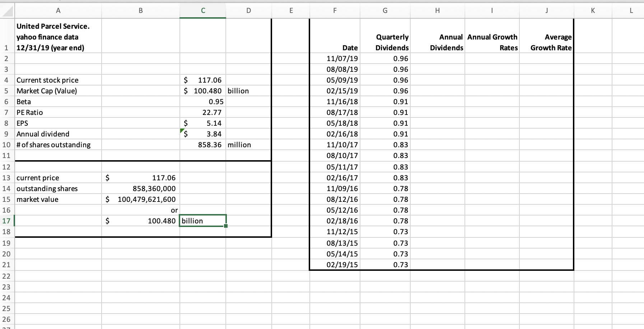The width and height of the screenshot is (644, 329).
Task: Click the 'outstanding shares' label
Action: [x=47, y=189]
